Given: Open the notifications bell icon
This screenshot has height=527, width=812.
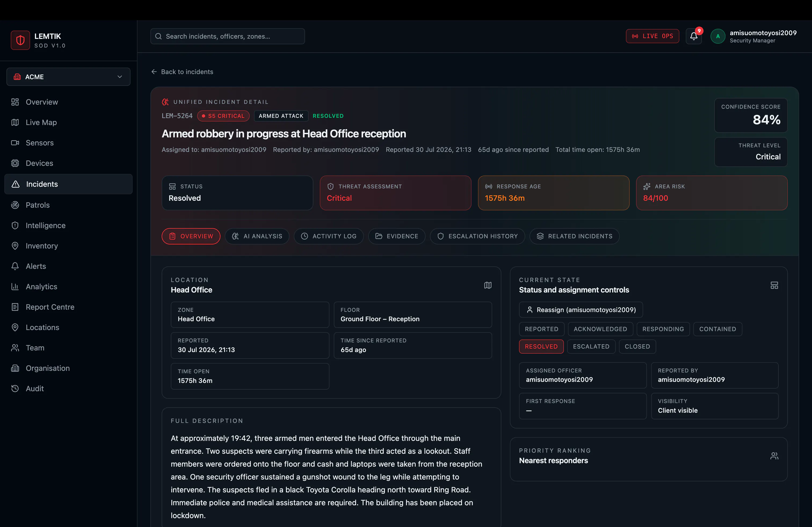Looking at the screenshot, I should tap(694, 36).
